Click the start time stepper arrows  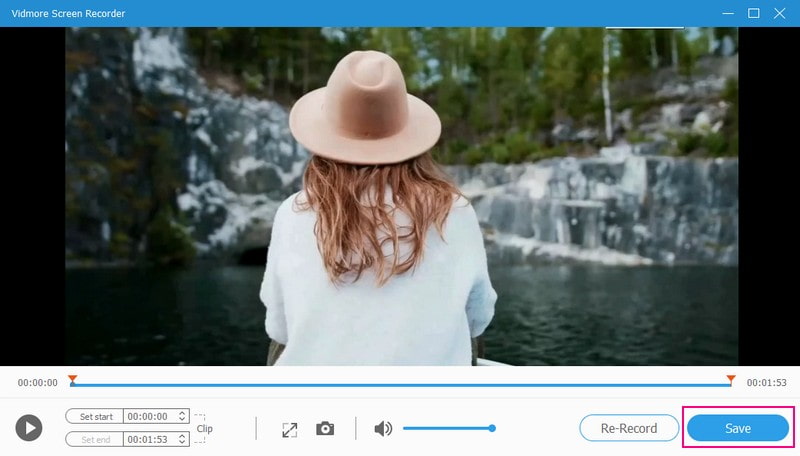coord(182,416)
